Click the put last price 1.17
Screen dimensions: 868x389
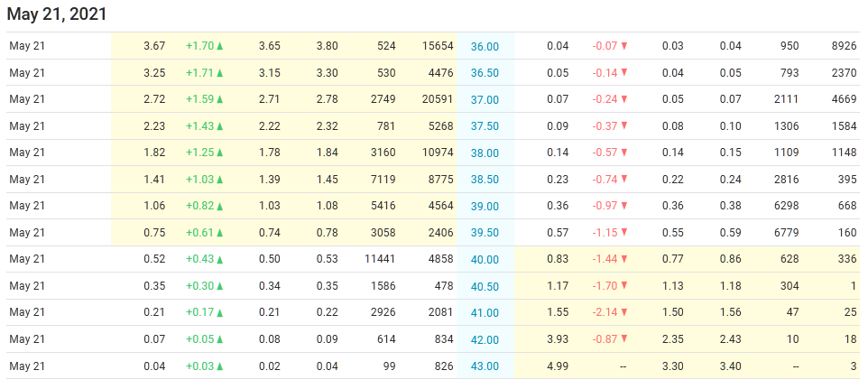tap(558, 286)
